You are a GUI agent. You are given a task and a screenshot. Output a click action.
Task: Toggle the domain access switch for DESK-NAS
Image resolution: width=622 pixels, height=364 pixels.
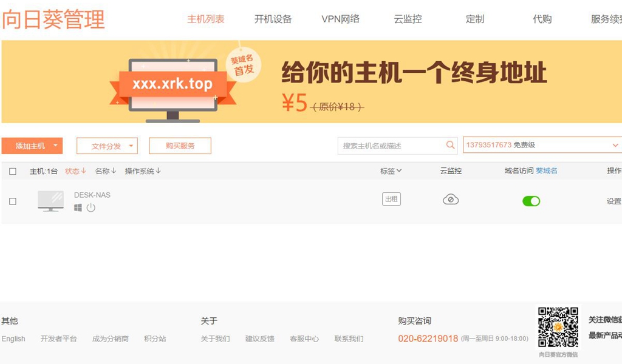531,200
